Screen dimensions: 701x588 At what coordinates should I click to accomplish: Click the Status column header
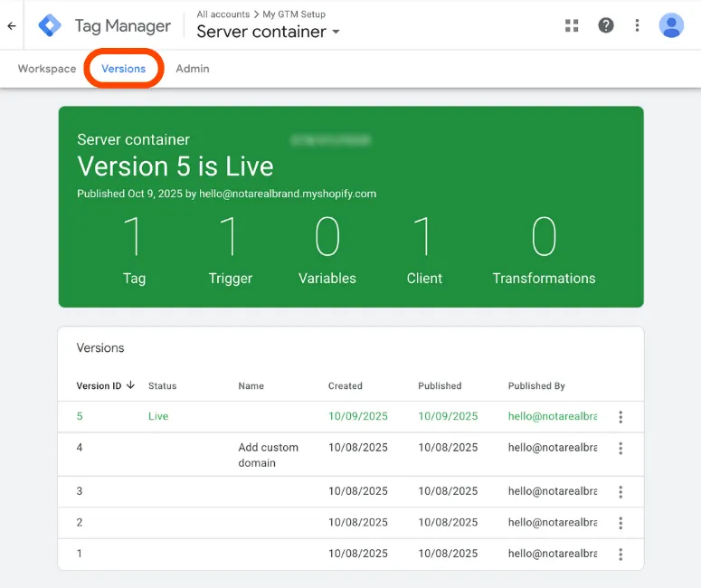coord(162,386)
